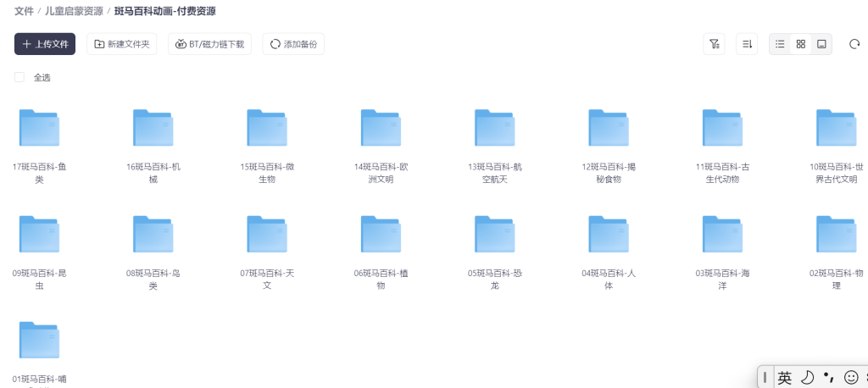The image size is (868, 388).
Task: Click the 上传文件 upload button
Action: pos(45,44)
